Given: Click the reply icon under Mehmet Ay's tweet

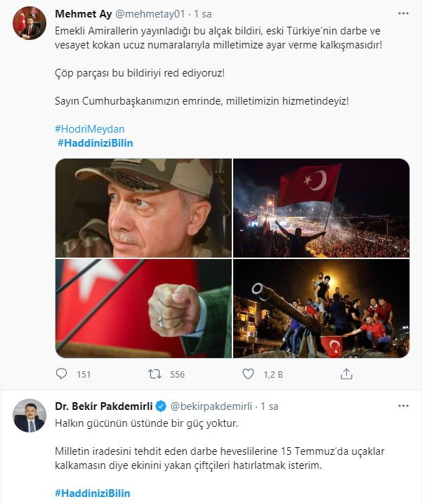Looking at the screenshot, I should click(x=62, y=374).
